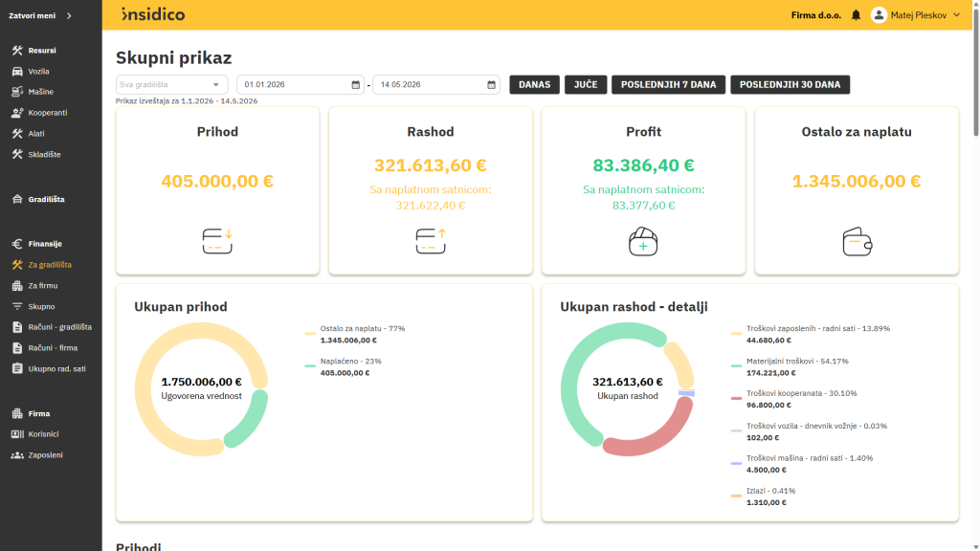Click the Računi - firma document icon

(x=17, y=348)
